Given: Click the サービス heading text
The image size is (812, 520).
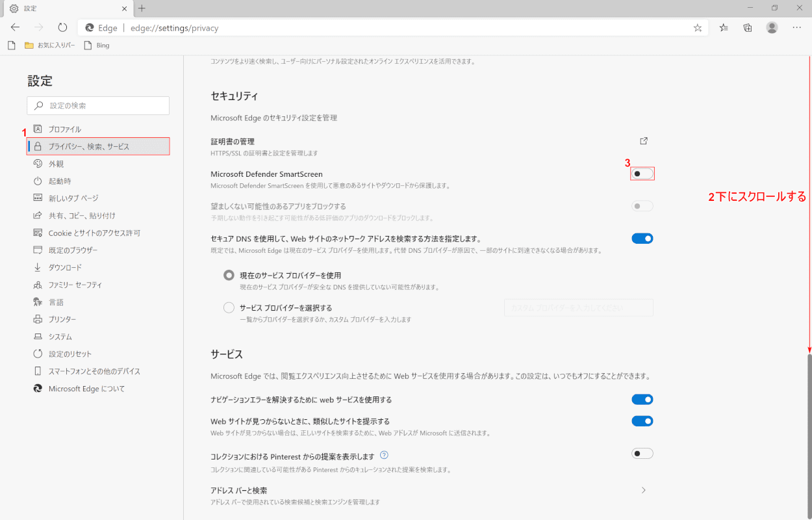Looking at the screenshot, I should pos(227,354).
